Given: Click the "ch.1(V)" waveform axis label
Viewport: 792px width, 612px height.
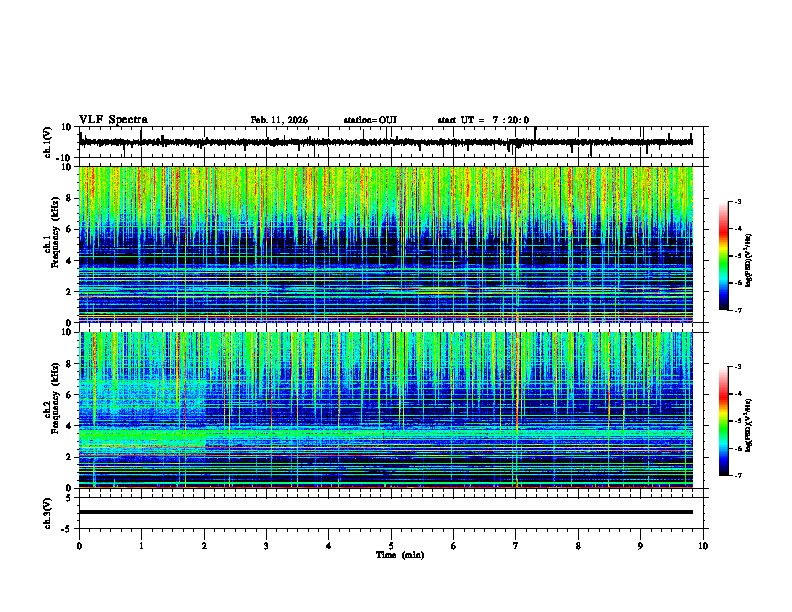Looking at the screenshot, I should pyautogui.click(x=48, y=142).
